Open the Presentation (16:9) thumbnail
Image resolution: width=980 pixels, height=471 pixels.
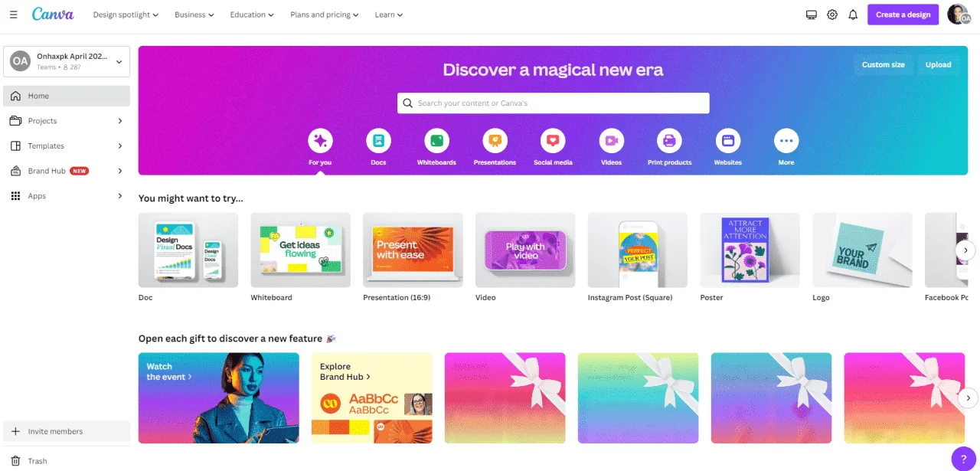coord(413,250)
